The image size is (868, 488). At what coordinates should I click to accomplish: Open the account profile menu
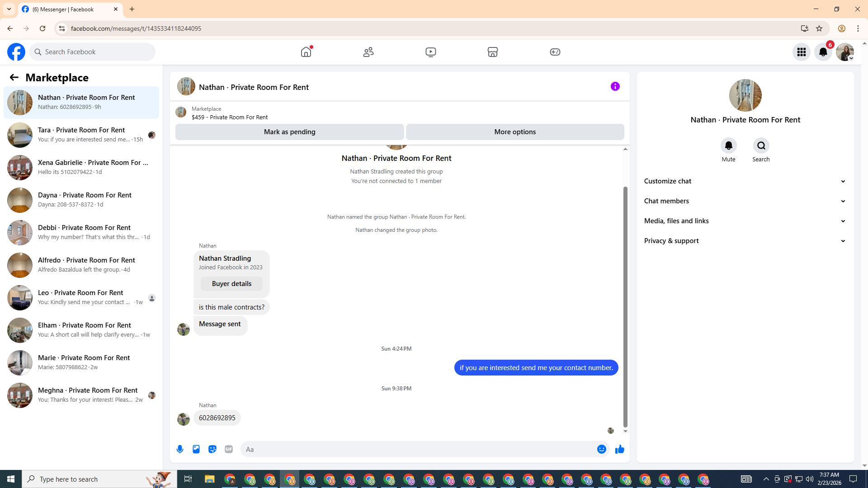(x=845, y=52)
